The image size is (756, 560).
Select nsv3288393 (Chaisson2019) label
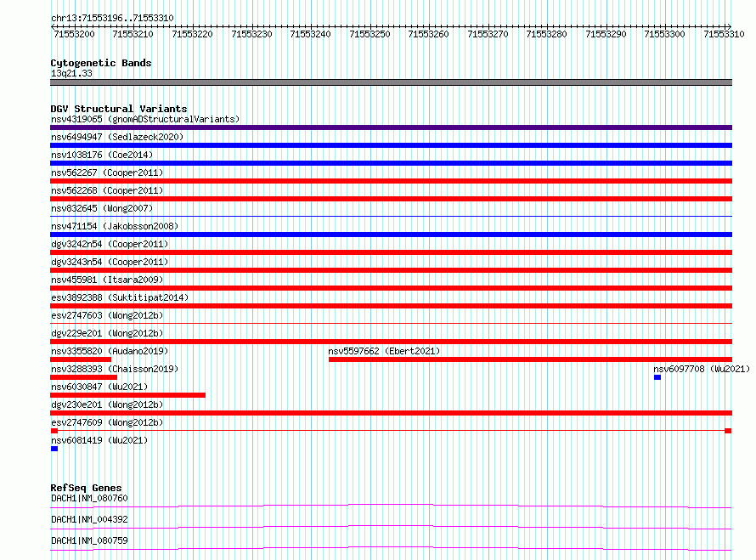(x=115, y=369)
